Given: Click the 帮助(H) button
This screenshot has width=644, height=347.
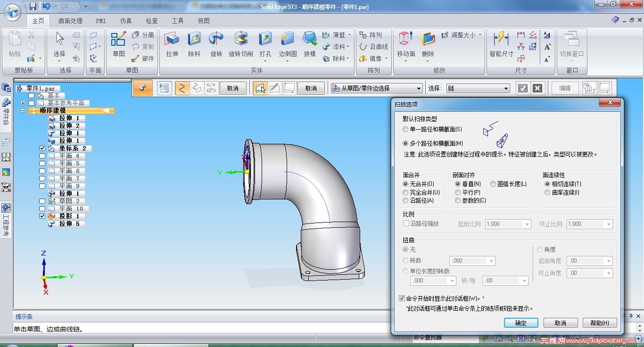Looking at the screenshot, I should pos(600,323).
